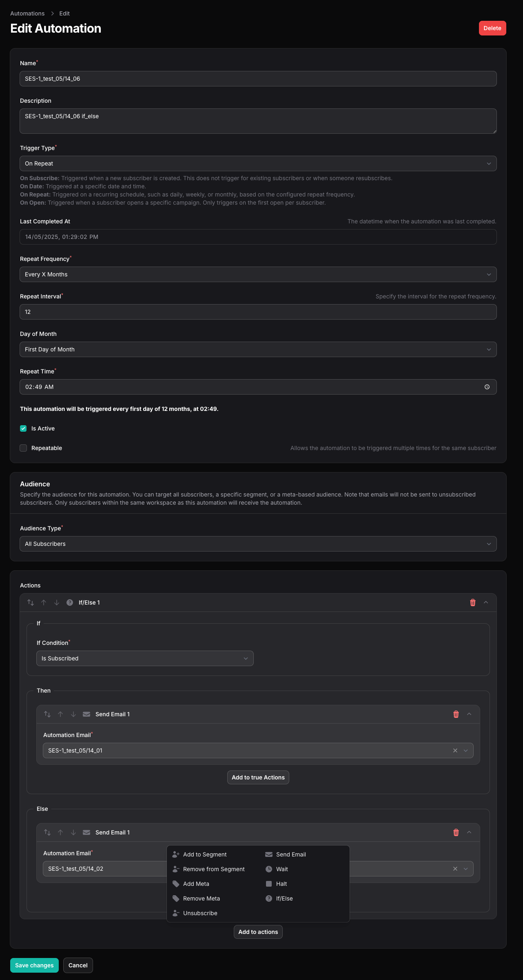Open Day of Month dropdown
523x980 pixels.
coord(258,349)
